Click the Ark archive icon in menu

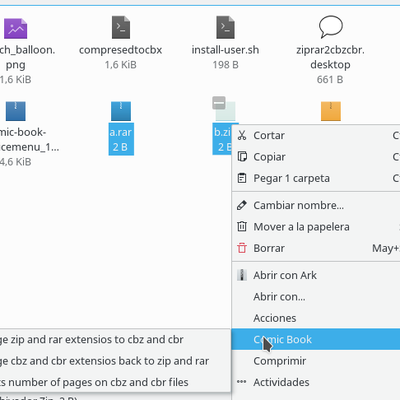[242, 275]
